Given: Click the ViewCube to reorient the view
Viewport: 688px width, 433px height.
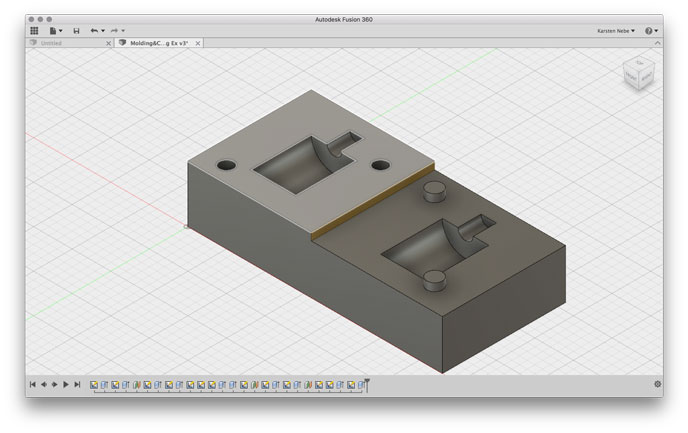Looking at the screenshot, I should 639,73.
